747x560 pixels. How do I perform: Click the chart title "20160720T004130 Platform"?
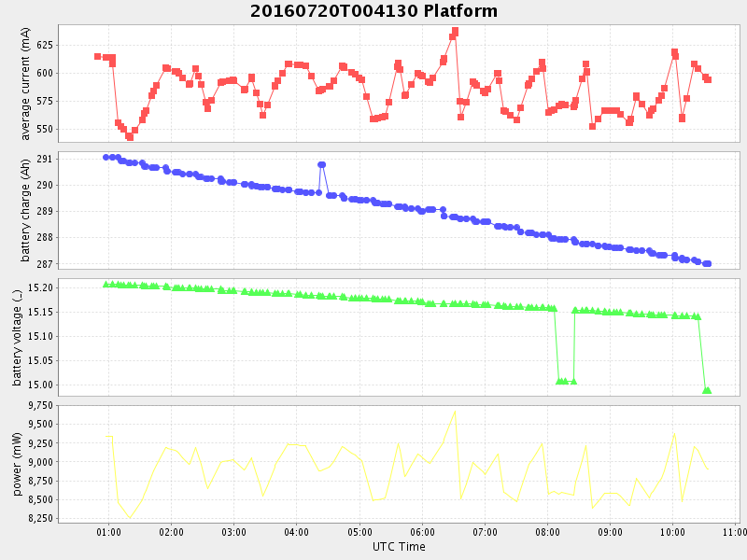pyautogui.click(x=373, y=11)
